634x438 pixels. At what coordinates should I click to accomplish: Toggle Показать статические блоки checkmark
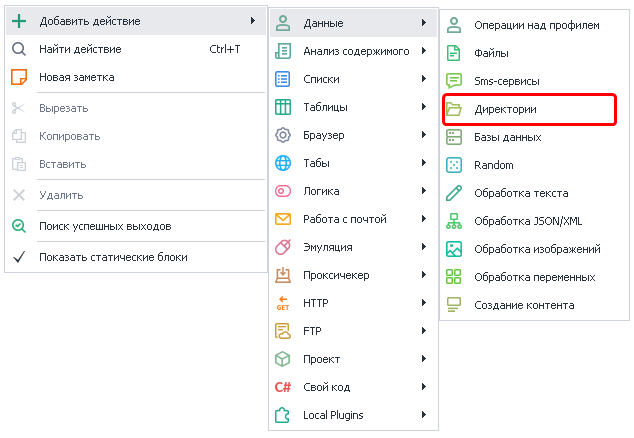tap(18, 257)
